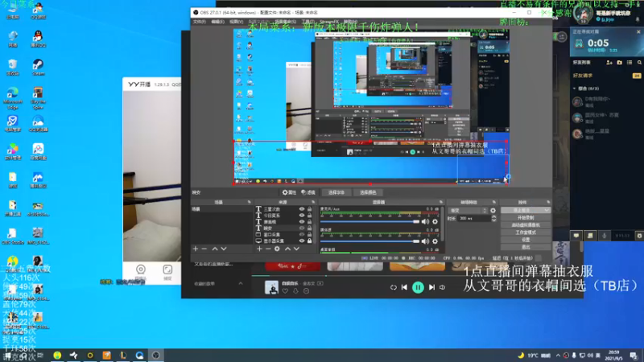Toggle visibility of 今日菜系 text source
The width and height of the screenshot is (644, 362).
tap(302, 216)
